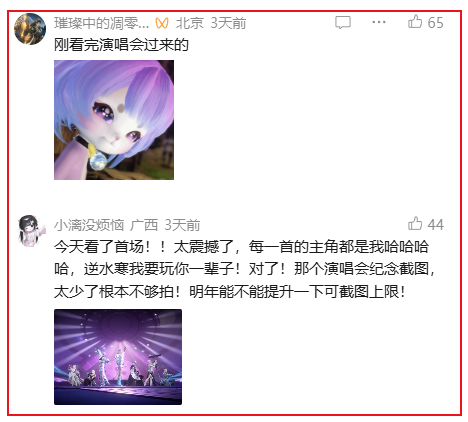
Task: Click the 广西 location label
Action: (x=144, y=225)
